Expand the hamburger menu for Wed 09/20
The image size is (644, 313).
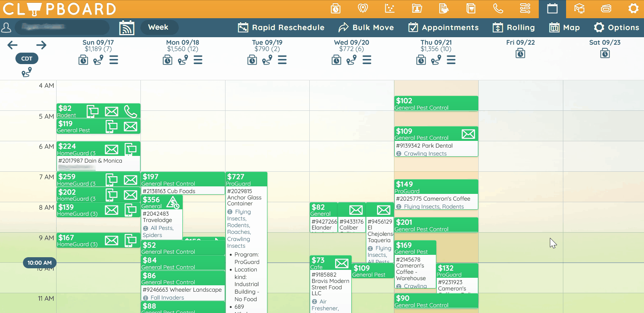(367, 60)
